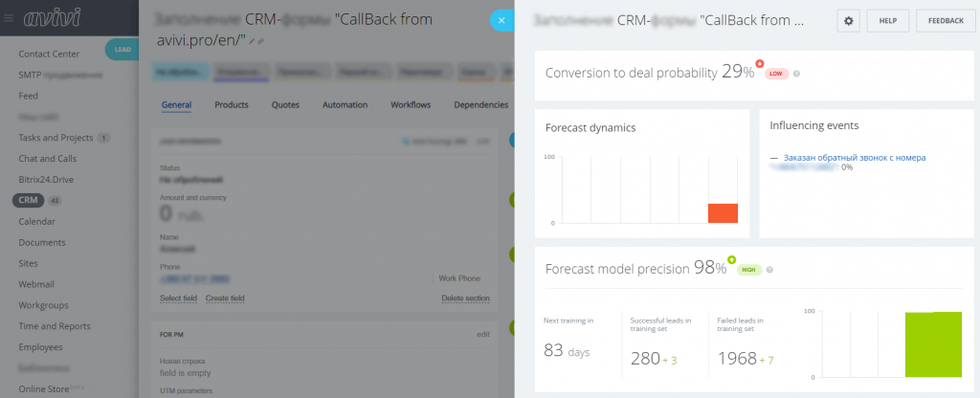Open the Automation tab
Image resolution: width=980 pixels, height=398 pixels.
345,104
